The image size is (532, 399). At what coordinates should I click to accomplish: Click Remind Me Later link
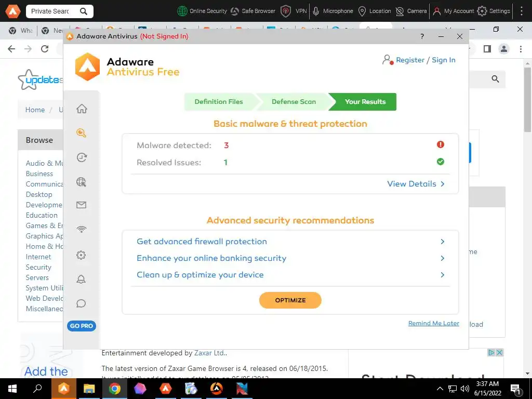[434, 323]
